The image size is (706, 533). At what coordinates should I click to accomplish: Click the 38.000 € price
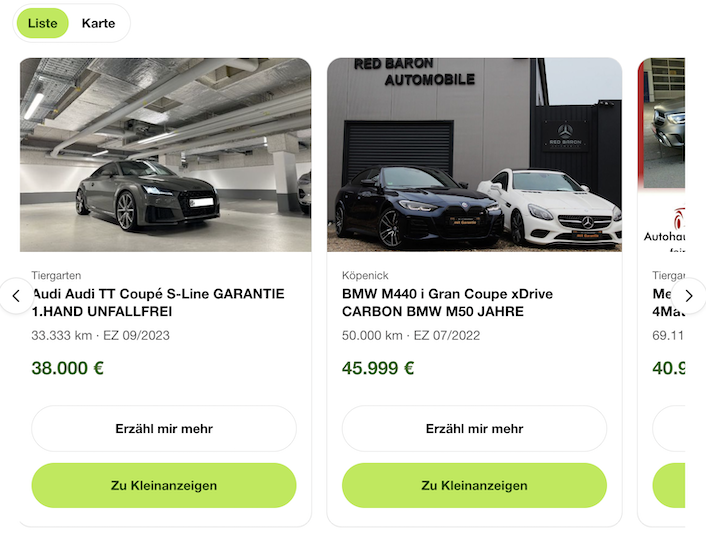pos(68,368)
